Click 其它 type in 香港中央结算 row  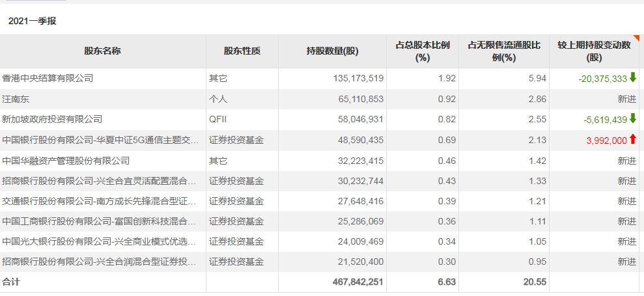point(218,78)
